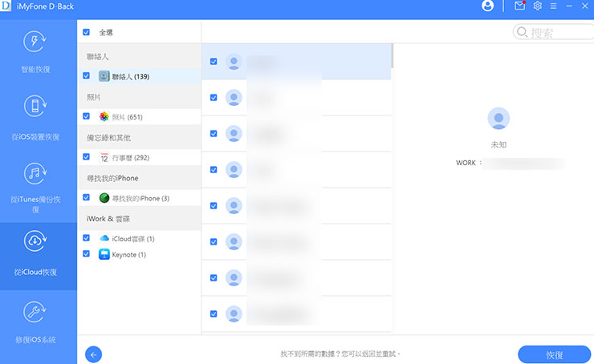Open the 智能恢復 smart recovery mode
This screenshot has height=364, width=594.
tap(35, 51)
